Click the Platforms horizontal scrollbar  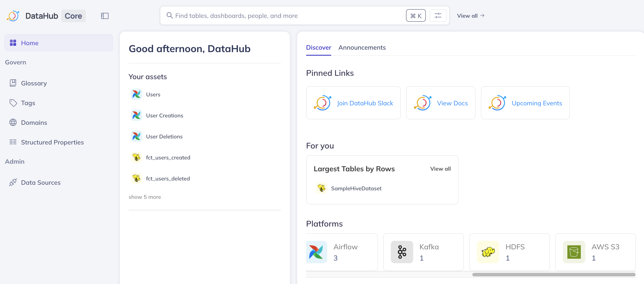[553, 275]
